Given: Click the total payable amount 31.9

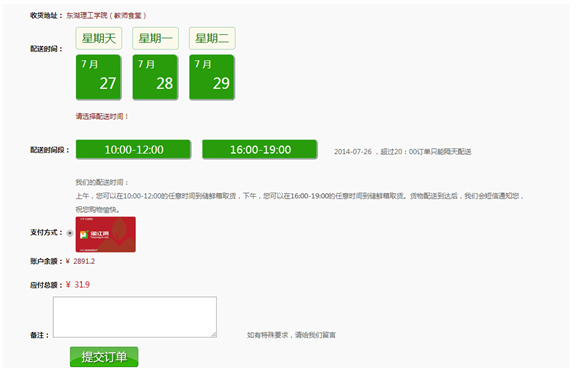Looking at the screenshot, I should (82, 285).
